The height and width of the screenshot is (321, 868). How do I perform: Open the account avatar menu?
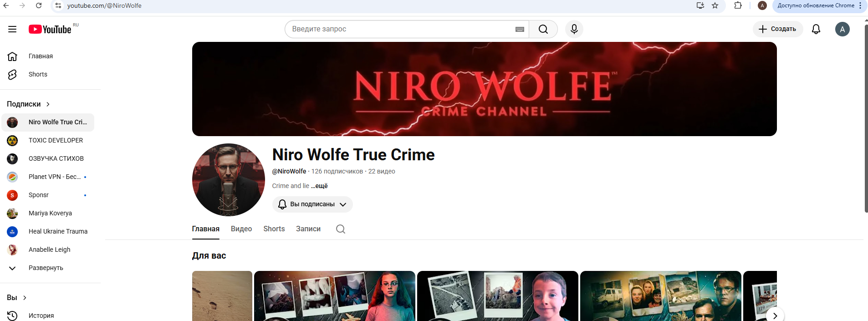click(842, 29)
